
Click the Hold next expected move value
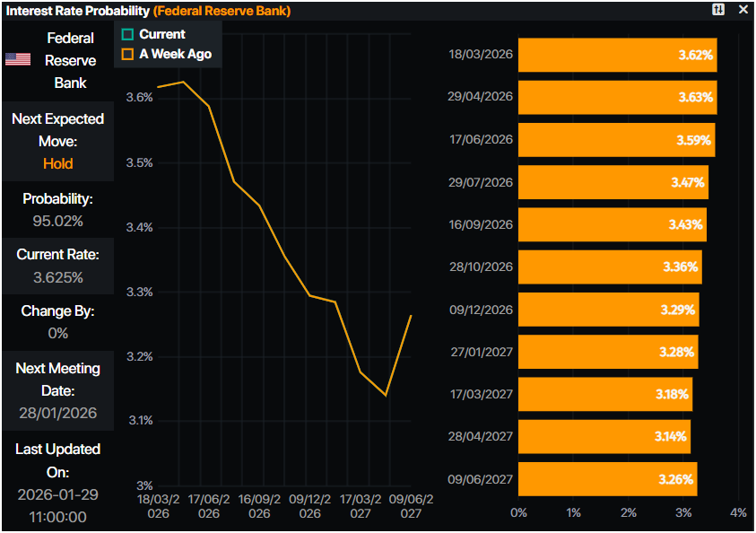click(x=57, y=163)
